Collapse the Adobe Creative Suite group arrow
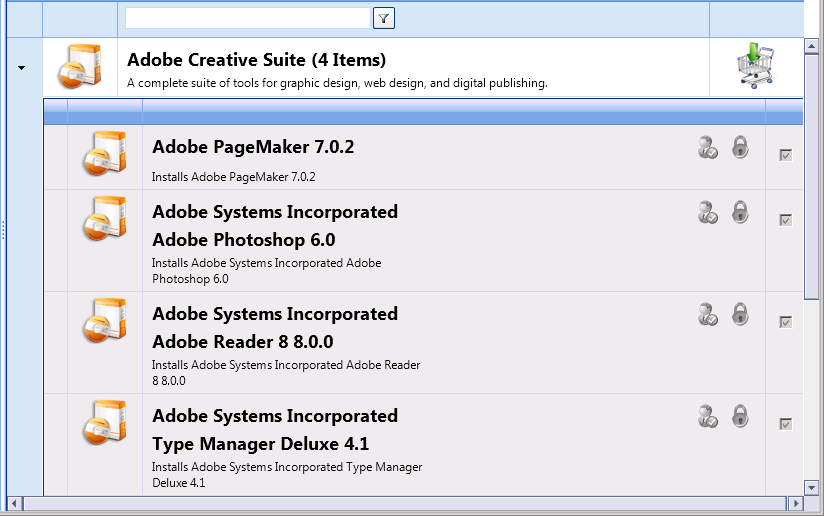The height and width of the screenshot is (516, 824). pyautogui.click(x=22, y=68)
